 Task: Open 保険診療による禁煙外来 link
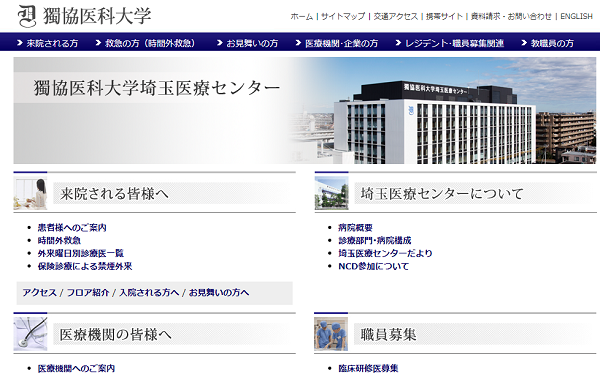pyautogui.click(x=85, y=266)
